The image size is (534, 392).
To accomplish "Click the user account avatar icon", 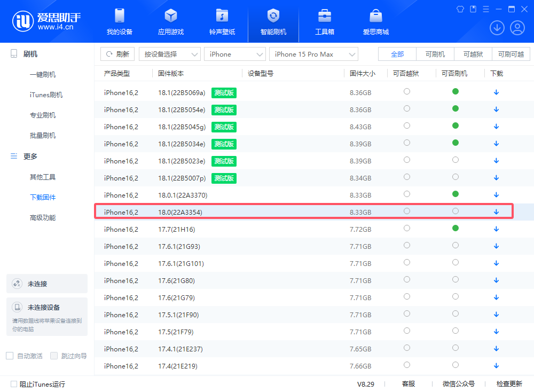I will (x=517, y=27).
